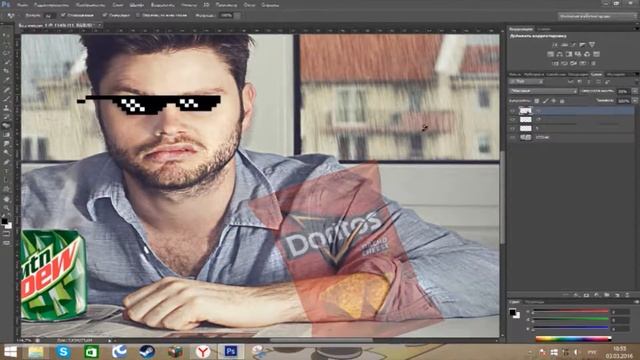The width and height of the screenshot is (640, 360).
Task: Switch to the Styles panel tab
Action: point(544,29)
